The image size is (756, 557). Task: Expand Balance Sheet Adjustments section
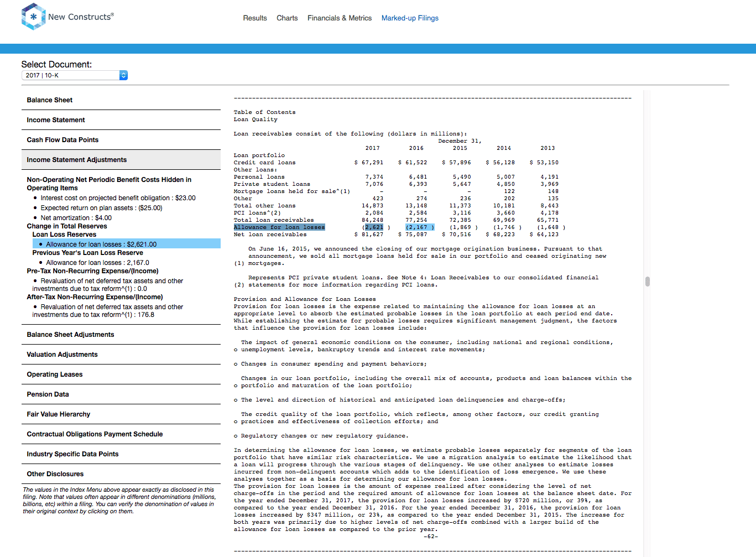coord(121,335)
